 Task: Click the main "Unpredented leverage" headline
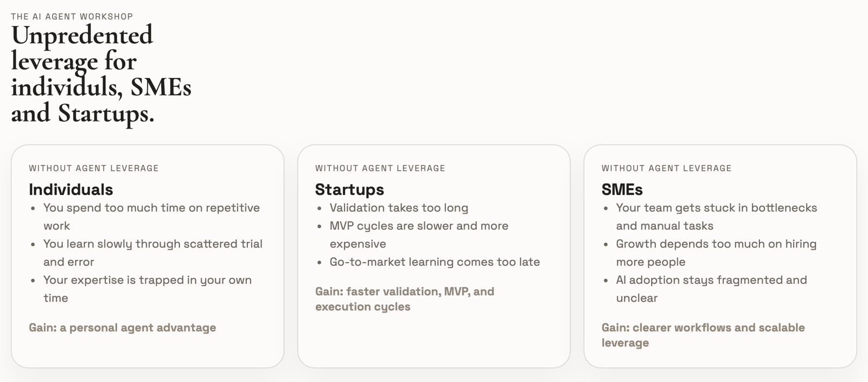(x=101, y=74)
